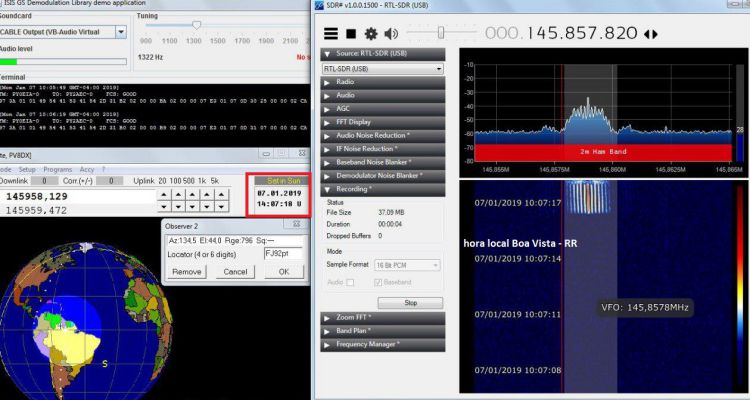Image resolution: width=750 pixels, height=400 pixels.
Task: Raise frequency with up arrow under Uplink 500
Action: pos(192,195)
